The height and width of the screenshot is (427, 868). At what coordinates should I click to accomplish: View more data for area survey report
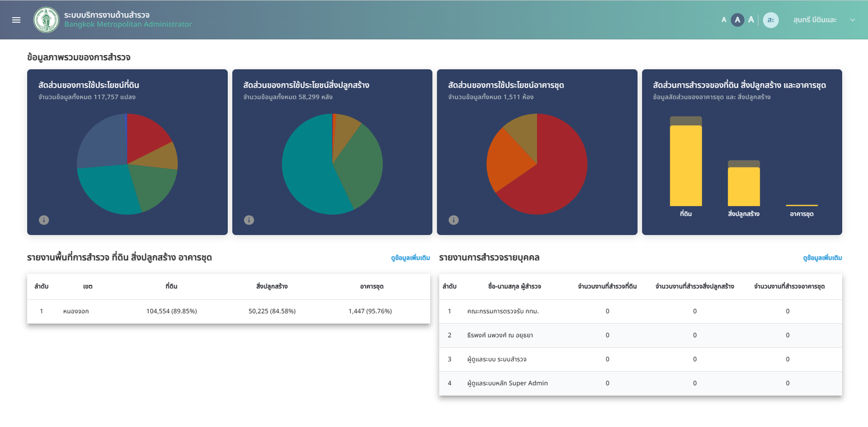pos(410,258)
